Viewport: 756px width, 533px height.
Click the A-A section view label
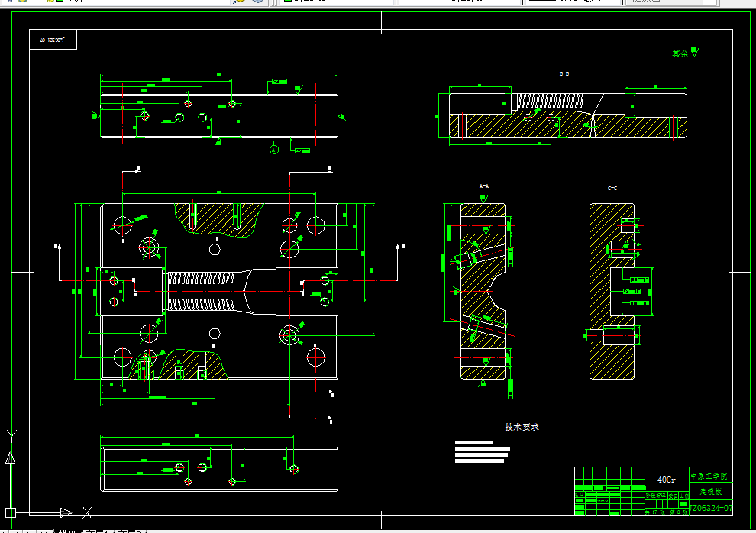(x=484, y=186)
